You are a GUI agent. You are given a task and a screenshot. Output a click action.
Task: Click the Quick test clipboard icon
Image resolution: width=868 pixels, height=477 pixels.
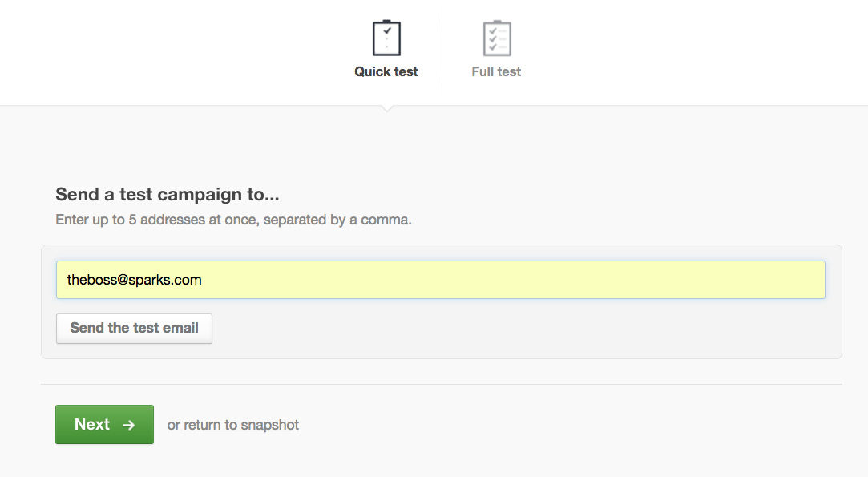point(386,38)
